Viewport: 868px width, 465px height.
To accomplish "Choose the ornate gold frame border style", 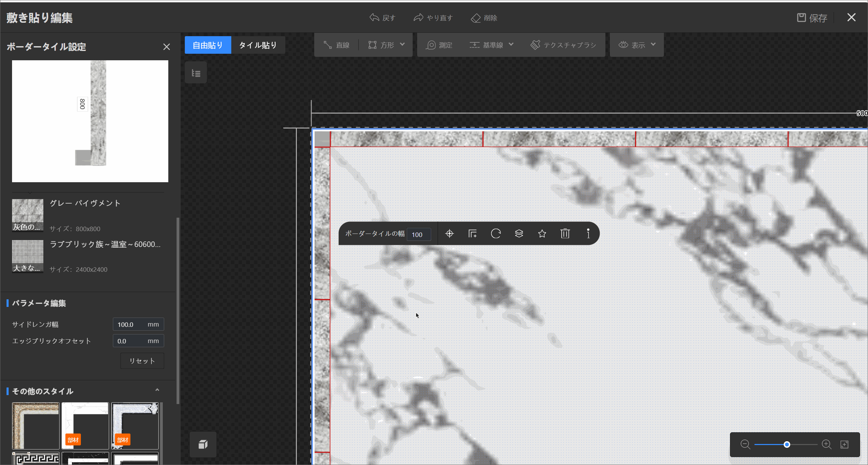I will click(36, 426).
